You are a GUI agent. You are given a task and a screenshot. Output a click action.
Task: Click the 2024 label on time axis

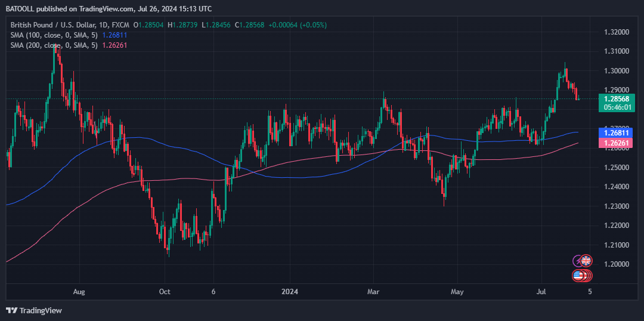pyautogui.click(x=289, y=292)
